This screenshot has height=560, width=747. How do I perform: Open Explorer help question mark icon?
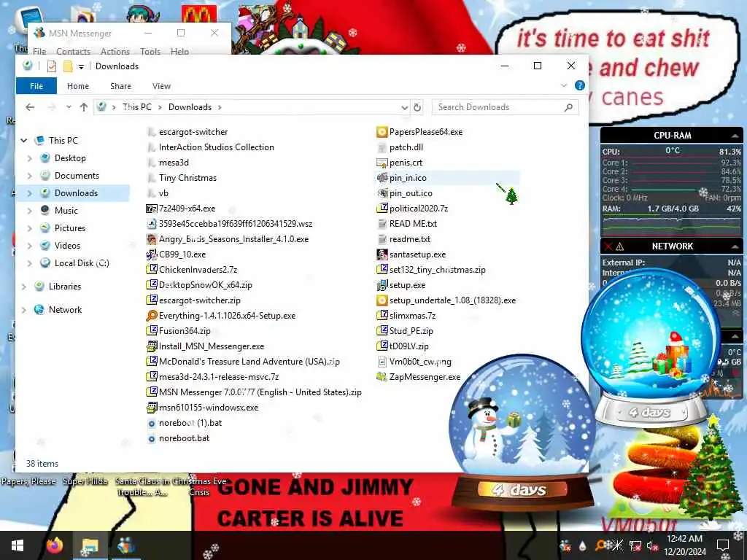tap(580, 86)
